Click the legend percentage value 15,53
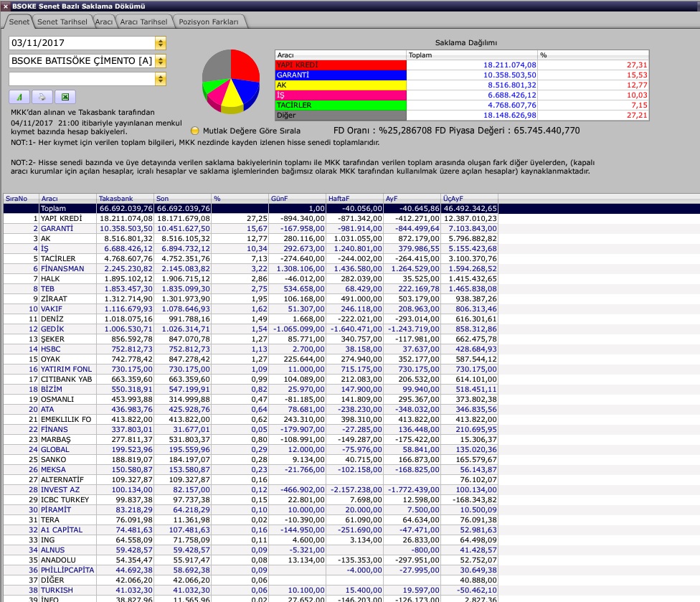The image size is (700, 602). (637, 75)
